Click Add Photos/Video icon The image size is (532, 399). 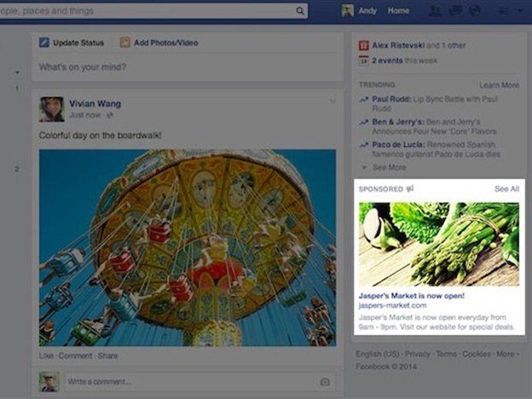point(124,43)
